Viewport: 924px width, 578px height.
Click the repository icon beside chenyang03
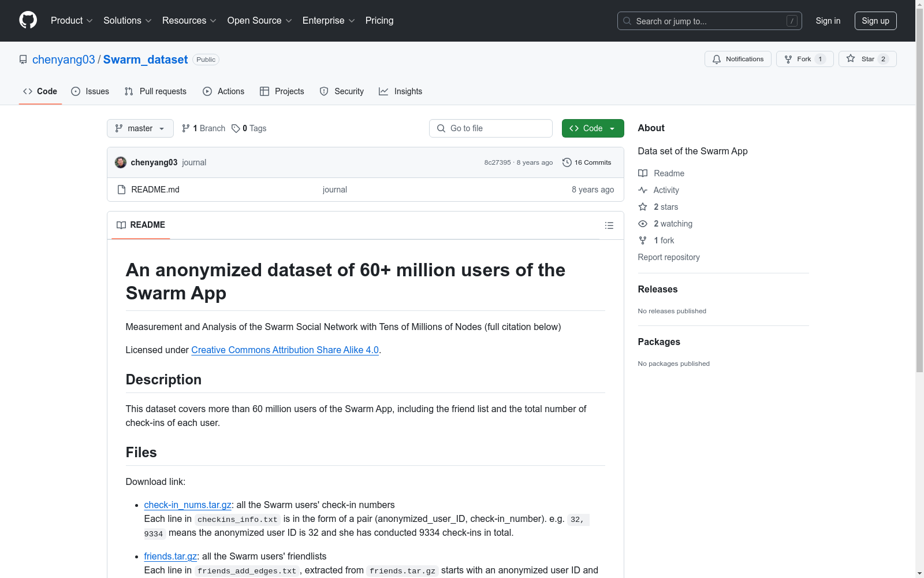pos(23,60)
